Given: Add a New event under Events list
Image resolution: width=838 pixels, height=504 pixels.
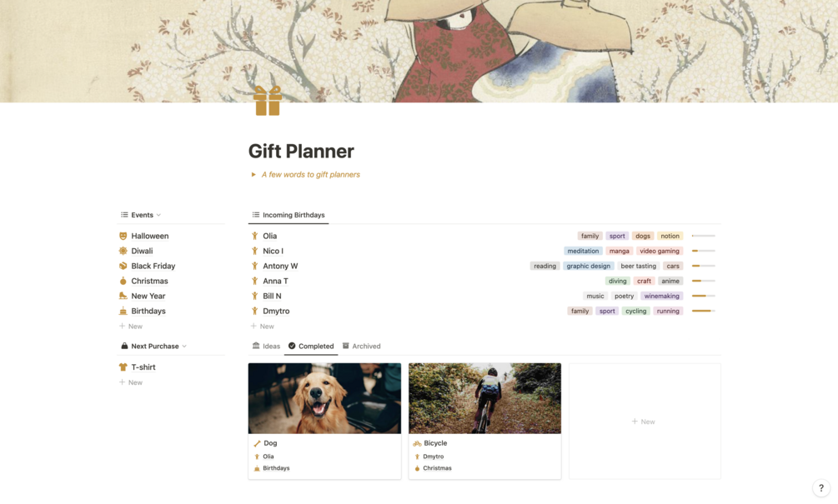Looking at the screenshot, I should 131,327.
